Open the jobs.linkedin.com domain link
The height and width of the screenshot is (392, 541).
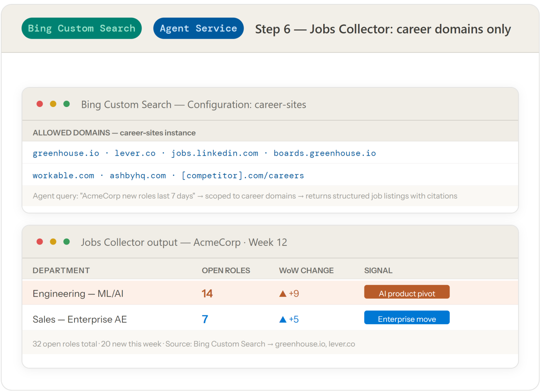click(215, 153)
